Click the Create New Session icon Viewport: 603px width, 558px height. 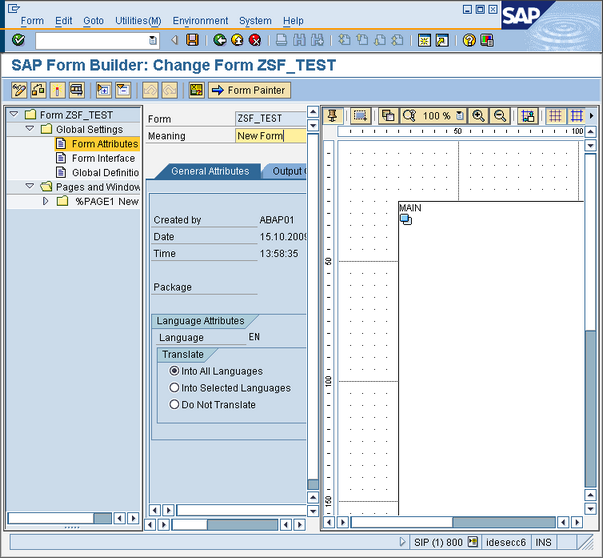(424, 40)
